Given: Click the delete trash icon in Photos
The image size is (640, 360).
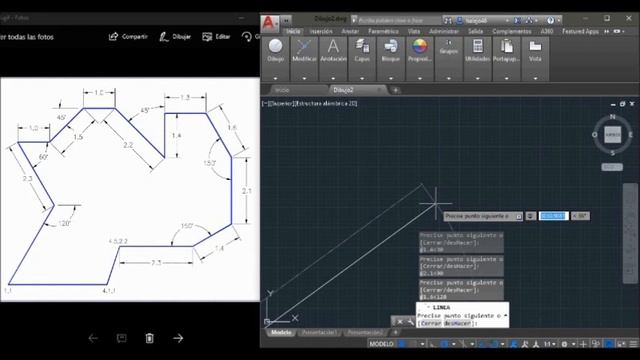Looking at the screenshot, I should point(149,338).
